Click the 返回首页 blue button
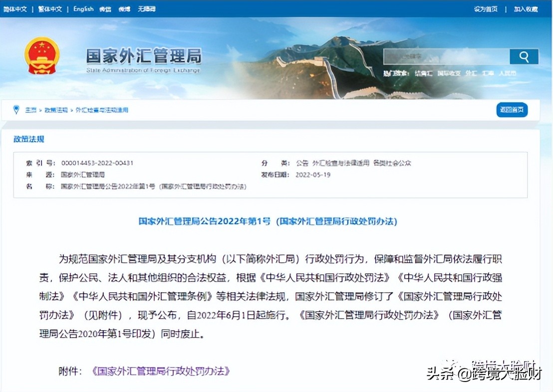The image size is (553, 392). tap(512, 110)
